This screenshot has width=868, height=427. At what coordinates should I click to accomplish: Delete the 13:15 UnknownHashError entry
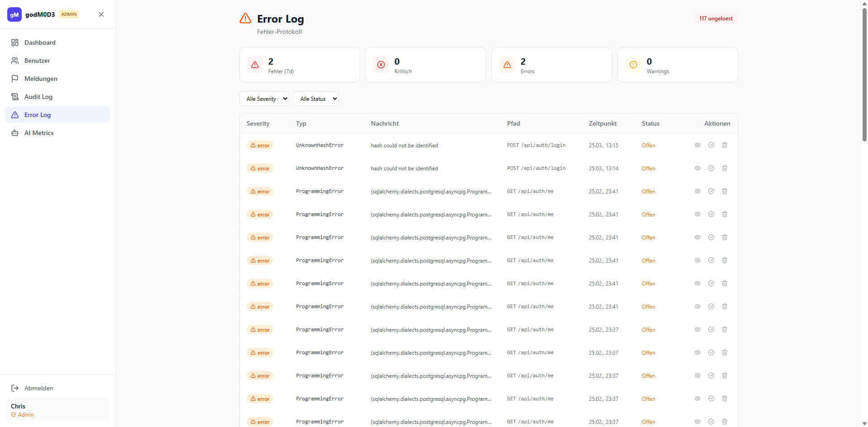click(x=725, y=145)
